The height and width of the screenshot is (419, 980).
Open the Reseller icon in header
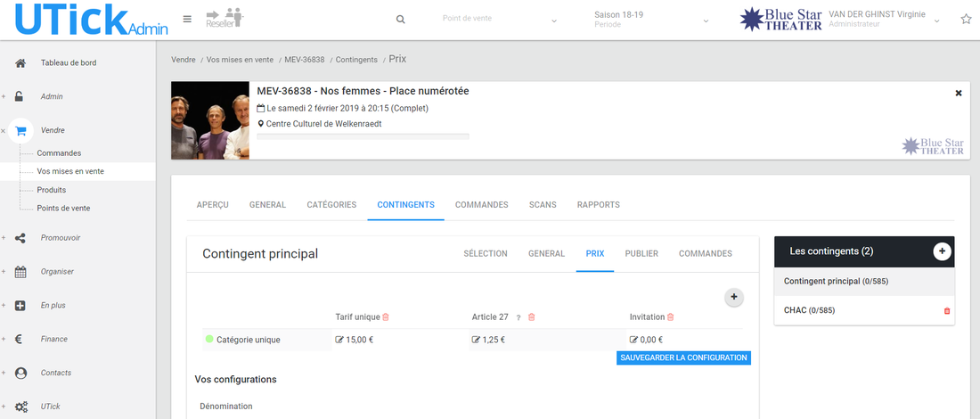coord(224,19)
